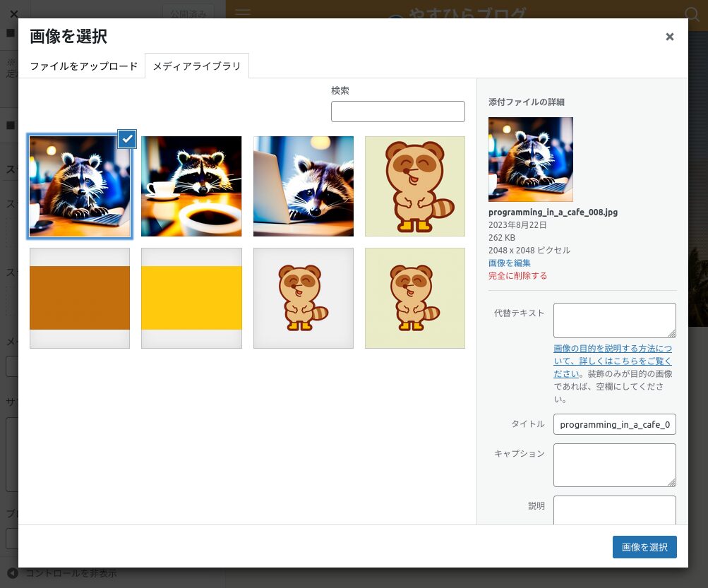Open link about describing image purpose
Screen dimensions: 708x588
point(612,361)
